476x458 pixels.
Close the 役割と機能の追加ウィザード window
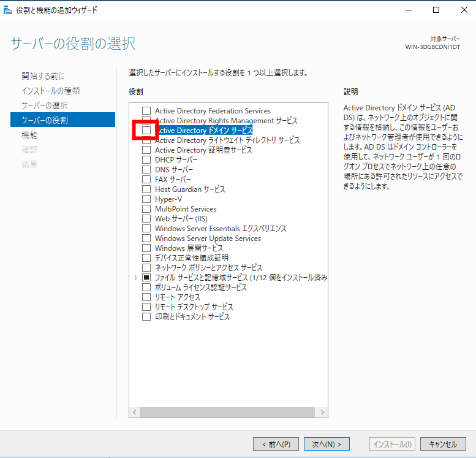464,10
